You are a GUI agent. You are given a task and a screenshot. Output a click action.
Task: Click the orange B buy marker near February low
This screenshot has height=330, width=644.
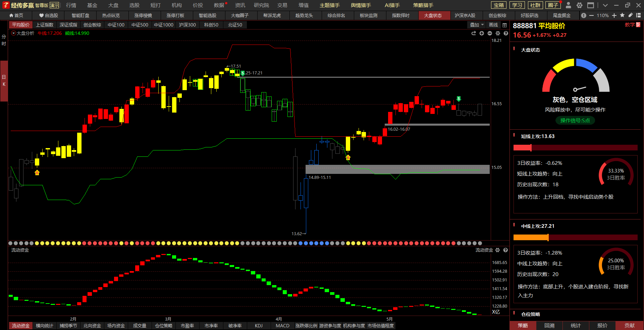coord(37,173)
